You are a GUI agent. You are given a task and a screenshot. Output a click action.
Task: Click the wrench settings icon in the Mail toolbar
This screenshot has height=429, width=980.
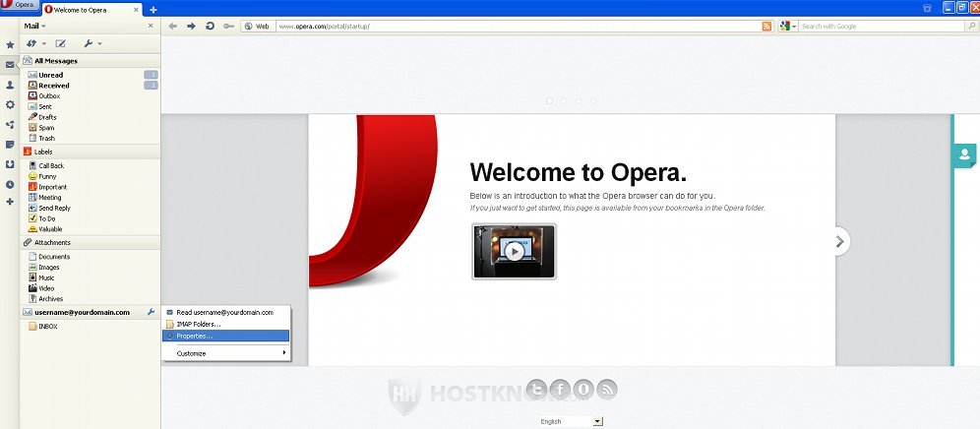coord(89,43)
